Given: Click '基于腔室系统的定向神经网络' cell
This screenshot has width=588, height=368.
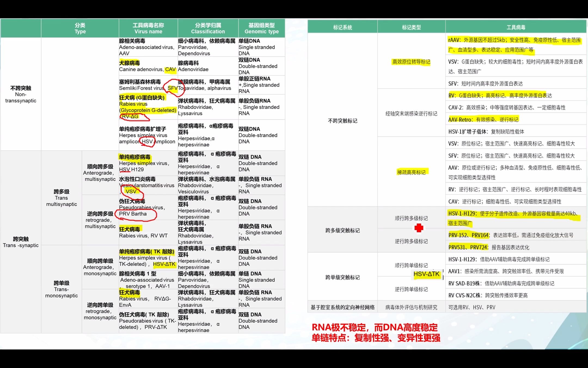Looking at the screenshot, I should tap(342, 307).
